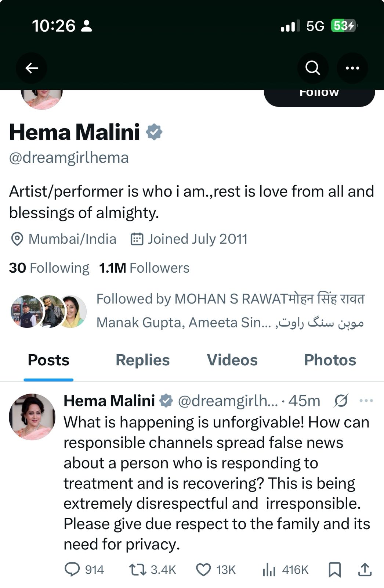Like the post with heart icon
Viewport: 384px width, 588px height.
click(x=203, y=570)
